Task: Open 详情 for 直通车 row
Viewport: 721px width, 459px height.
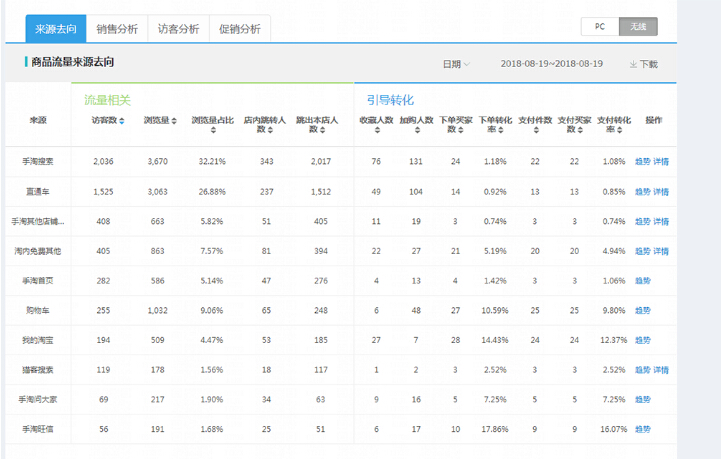Action: [x=661, y=191]
